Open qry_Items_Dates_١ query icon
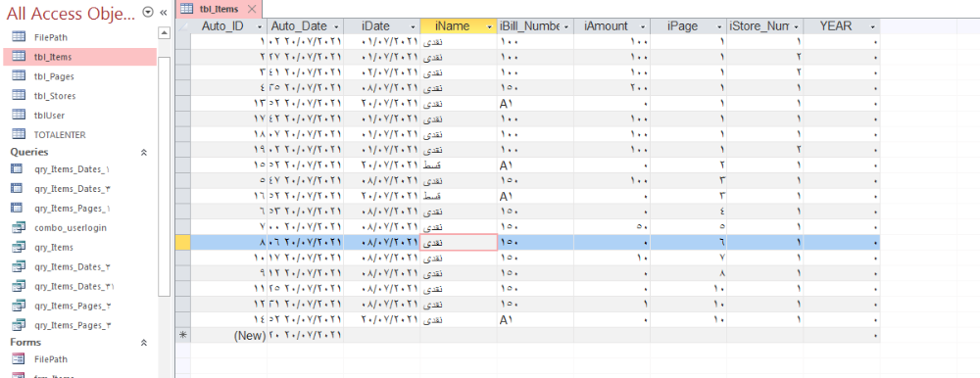 tap(18, 169)
